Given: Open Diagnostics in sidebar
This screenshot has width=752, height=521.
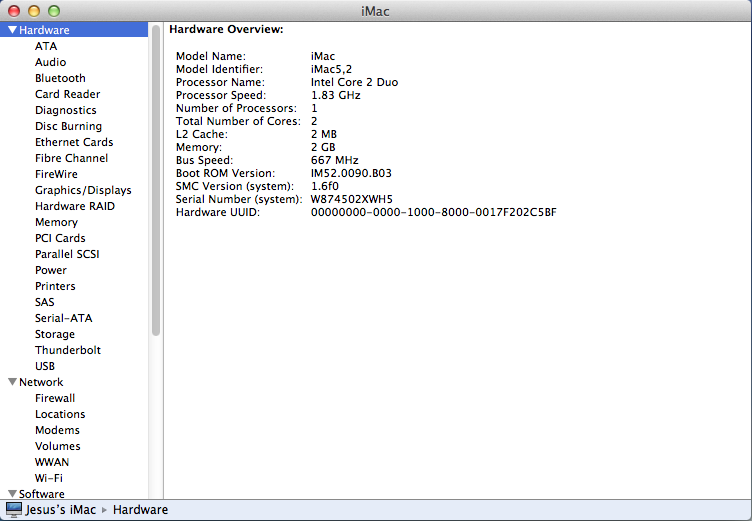Looking at the screenshot, I should (66, 110).
